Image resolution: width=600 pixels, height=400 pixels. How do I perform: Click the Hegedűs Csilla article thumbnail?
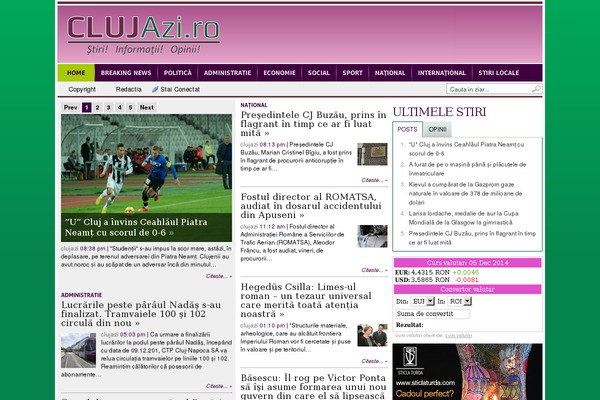click(372, 335)
